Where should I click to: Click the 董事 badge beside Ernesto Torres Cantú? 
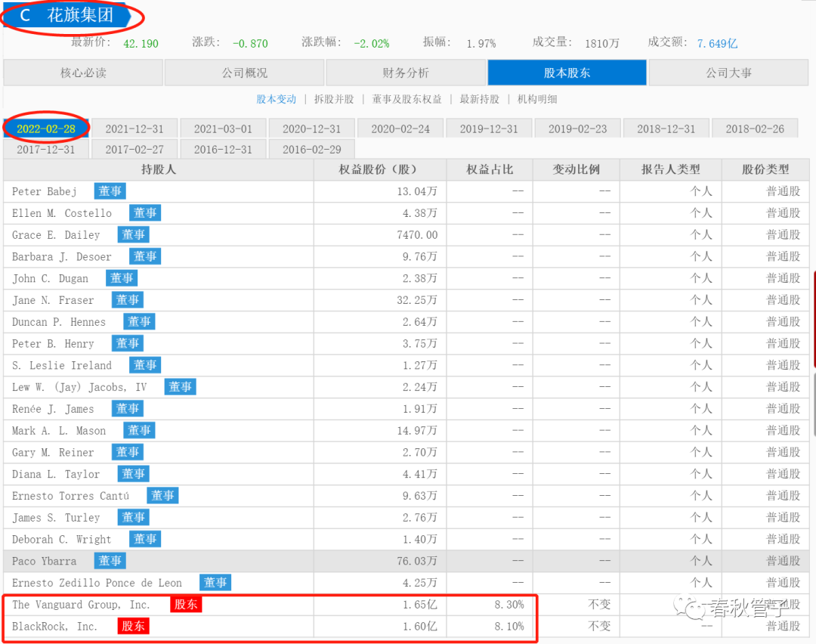pos(162,496)
